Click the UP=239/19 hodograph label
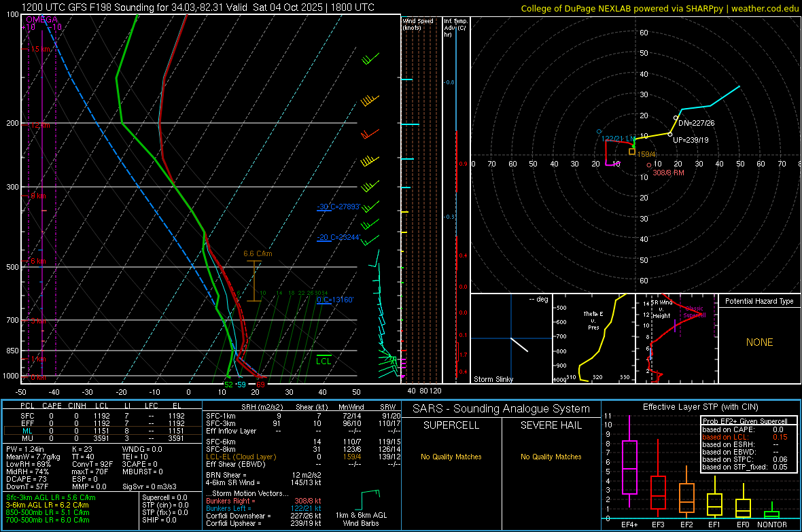Viewport: 802px width, 532px height. tap(691, 140)
